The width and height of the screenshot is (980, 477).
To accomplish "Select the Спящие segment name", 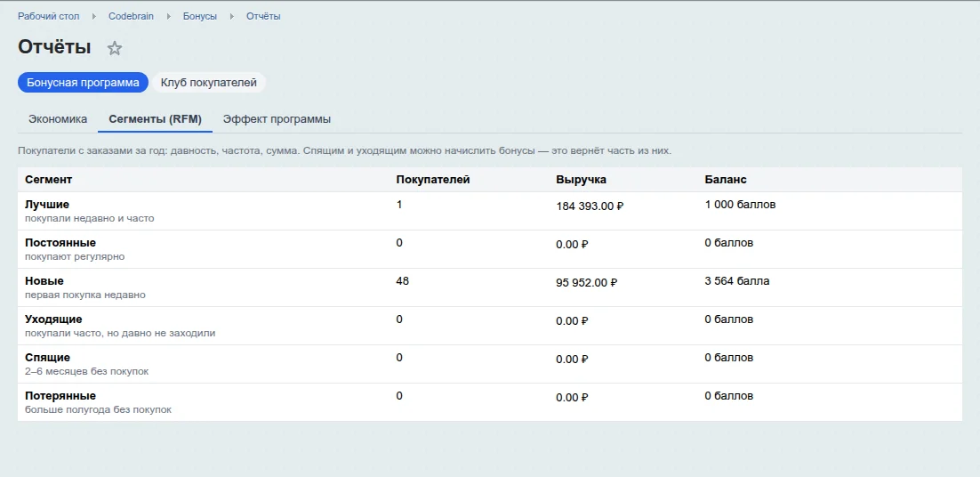I will click(47, 358).
